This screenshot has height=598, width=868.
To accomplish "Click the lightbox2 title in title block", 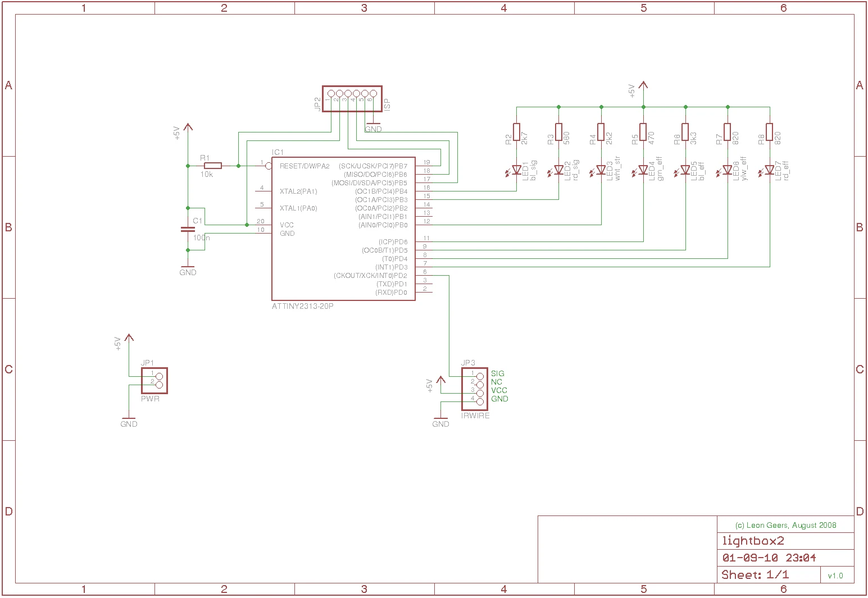I will tap(753, 541).
